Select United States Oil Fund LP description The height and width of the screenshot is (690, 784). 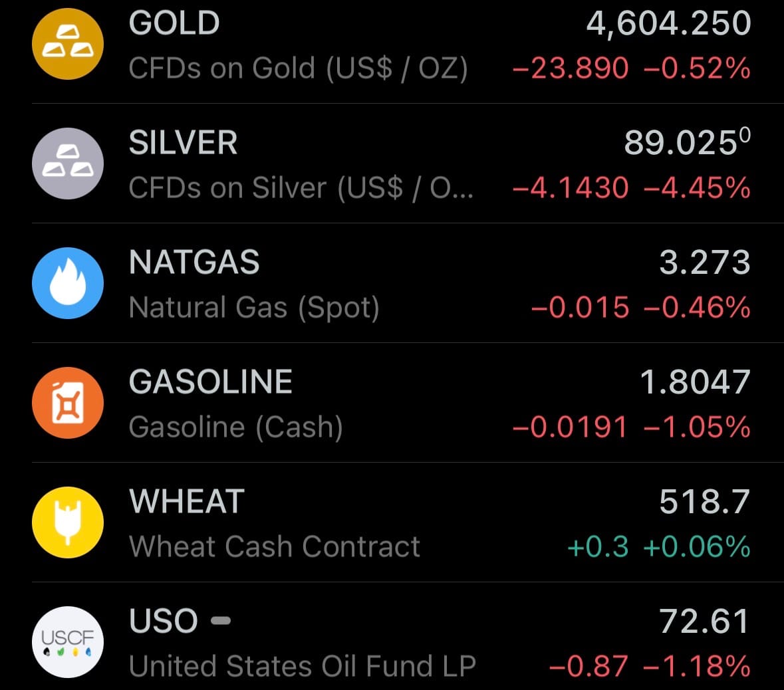[303, 666]
